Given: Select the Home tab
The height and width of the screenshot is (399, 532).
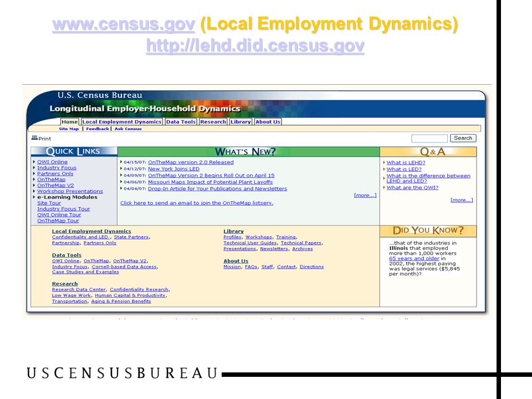Looking at the screenshot, I should 70,122.
